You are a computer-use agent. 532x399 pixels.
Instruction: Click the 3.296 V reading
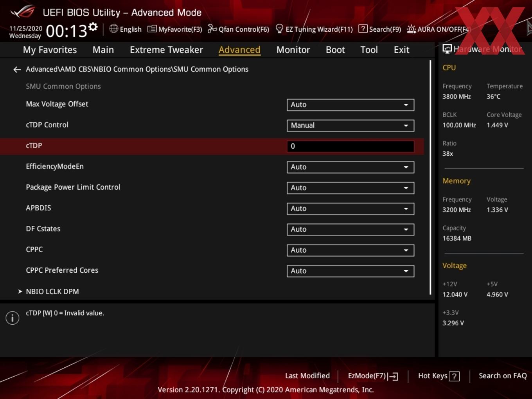pos(453,323)
